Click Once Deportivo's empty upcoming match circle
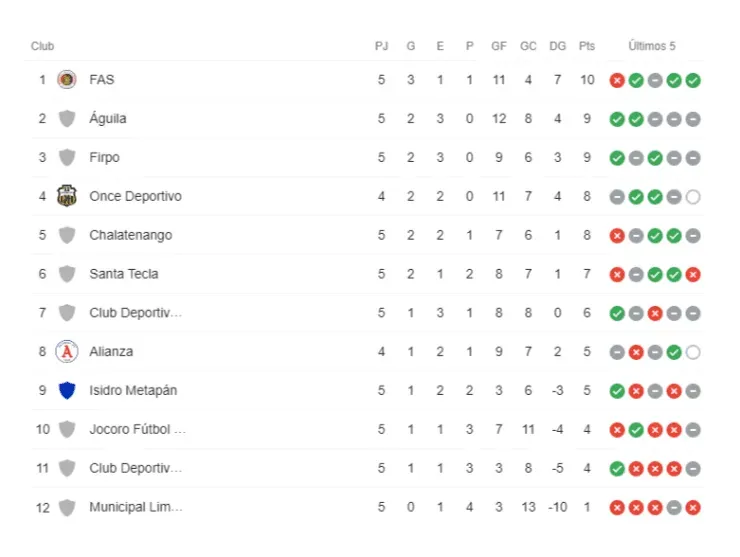This screenshot has height=557, width=740. [693, 197]
